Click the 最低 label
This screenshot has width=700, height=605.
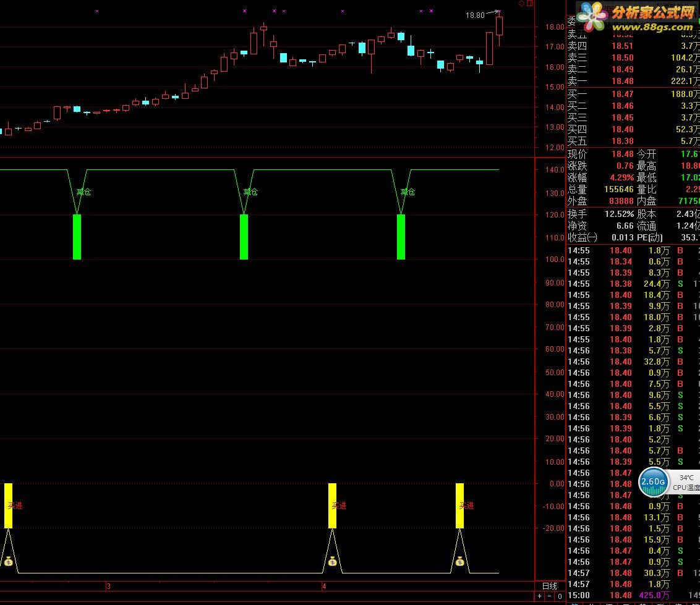tap(646, 177)
